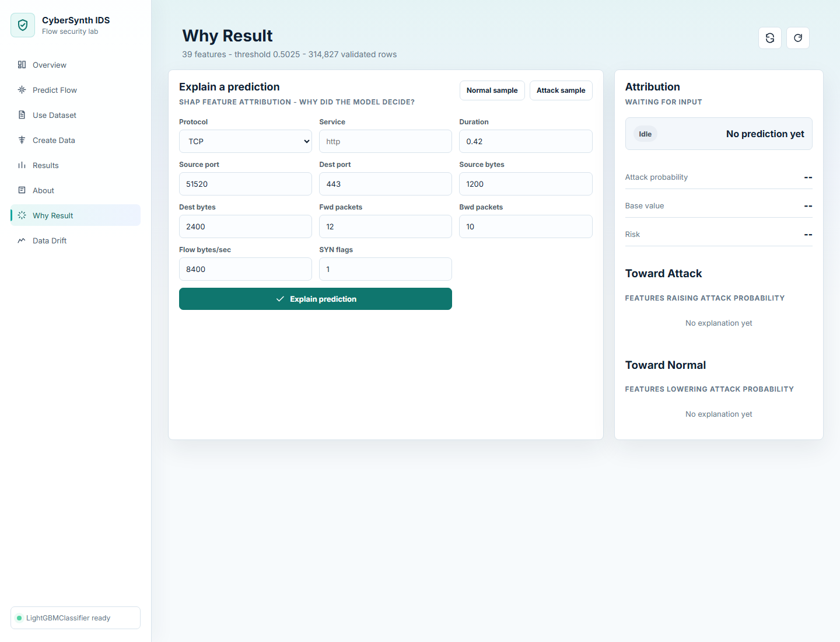Click the LightGBMClassifier ready status badge
Screen dimensions: 840x642
pos(75,618)
